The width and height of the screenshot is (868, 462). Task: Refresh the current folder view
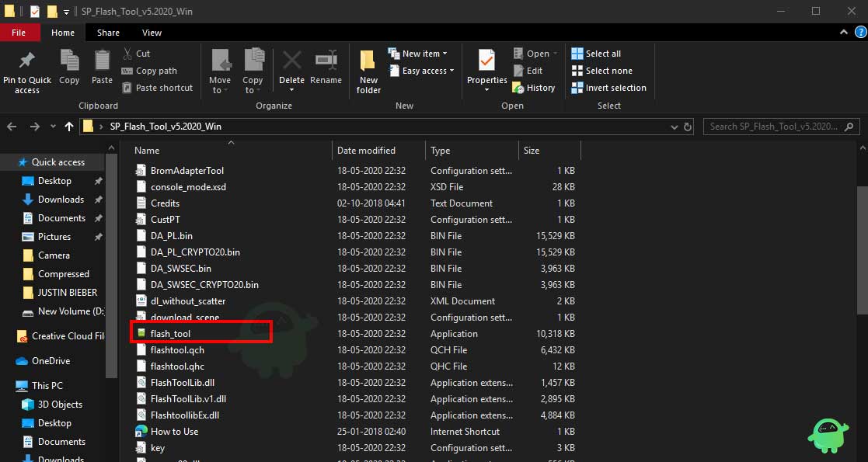[687, 127]
